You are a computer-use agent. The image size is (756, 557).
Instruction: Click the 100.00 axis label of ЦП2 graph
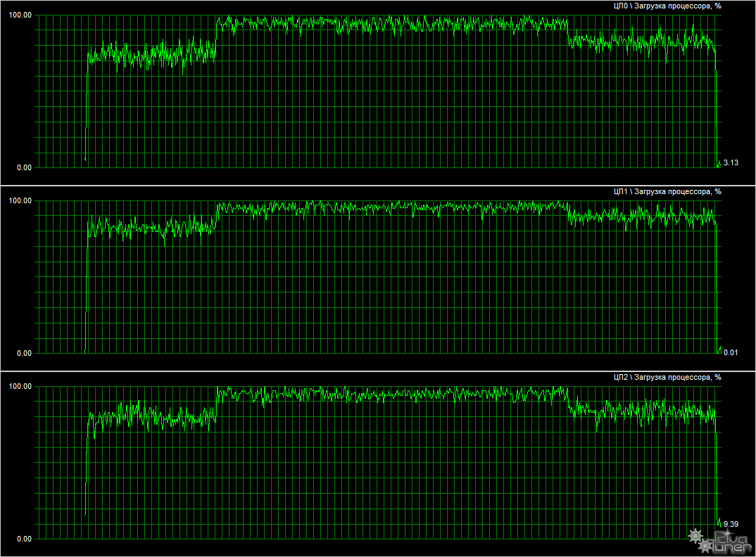(x=20, y=386)
